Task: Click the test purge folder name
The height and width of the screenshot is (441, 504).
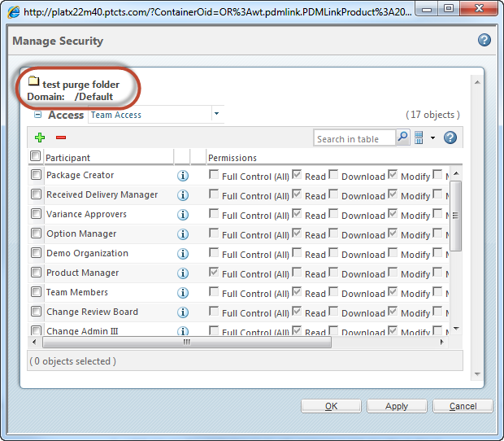Action: coord(81,85)
